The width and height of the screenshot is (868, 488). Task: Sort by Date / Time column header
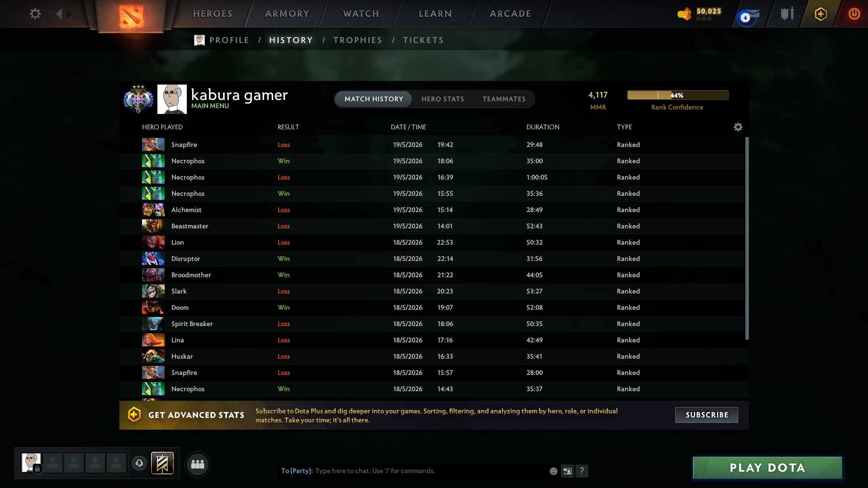tap(408, 127)
